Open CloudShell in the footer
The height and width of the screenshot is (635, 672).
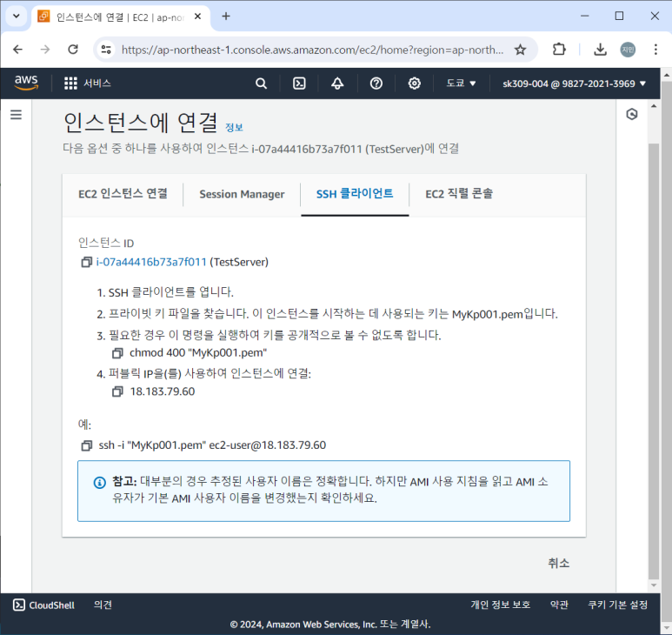[x=43, y=605]
